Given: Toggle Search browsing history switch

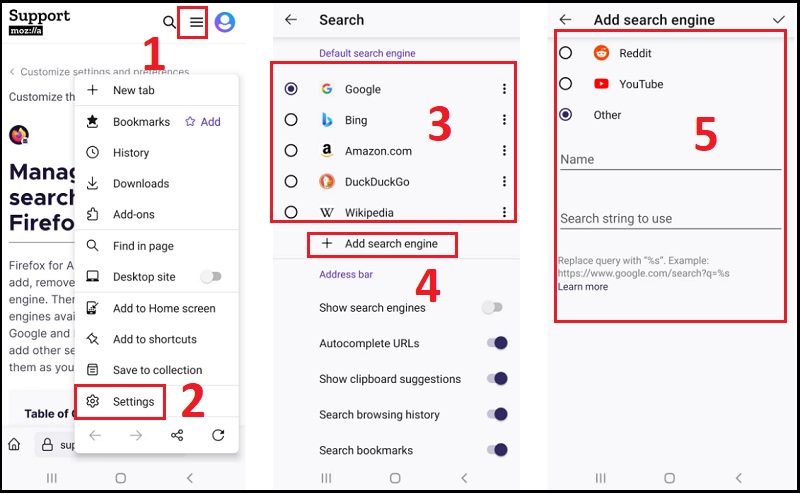Looking at the screenshot, I should tap(497, 414).
